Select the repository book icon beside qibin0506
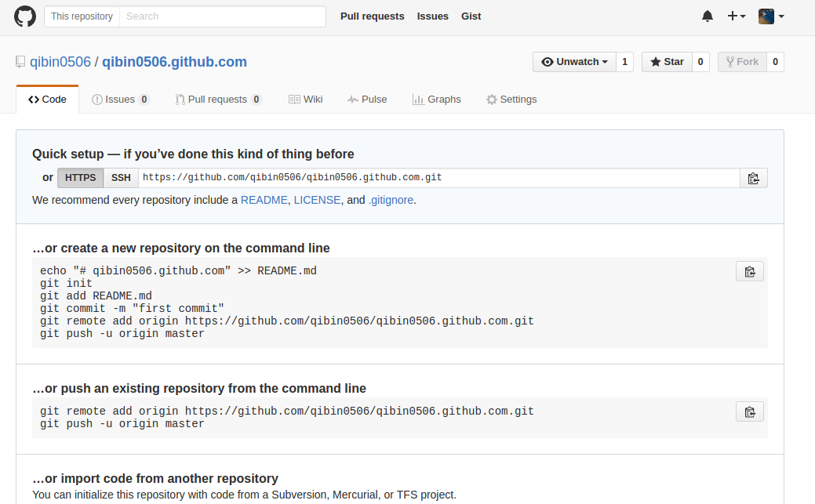This screenshot has width=815, height=504. [x=20, y=62]
